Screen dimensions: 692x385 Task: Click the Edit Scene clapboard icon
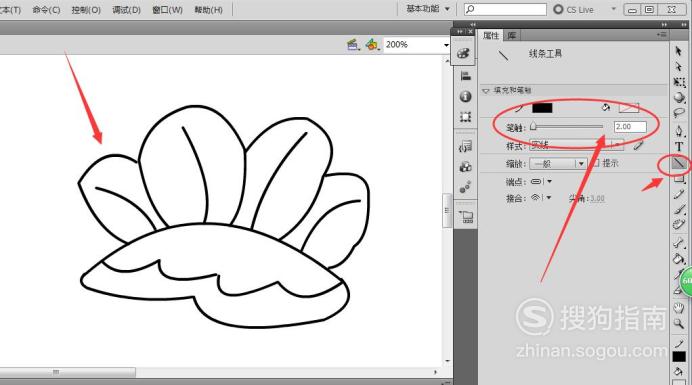tap(352, 45)
